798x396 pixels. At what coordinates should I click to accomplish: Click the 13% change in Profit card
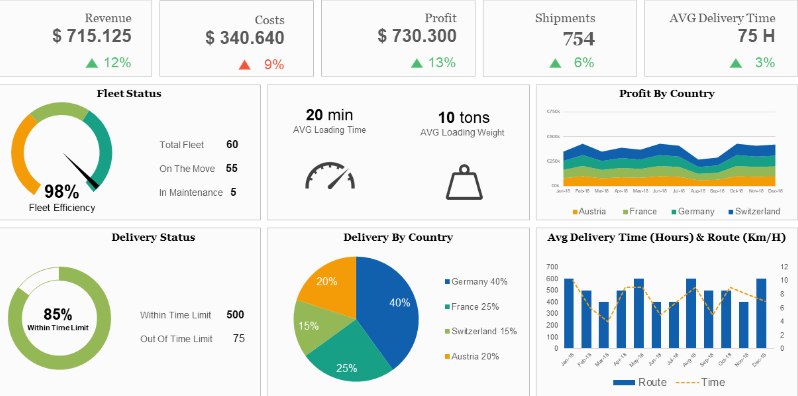[x=442, y=63]
